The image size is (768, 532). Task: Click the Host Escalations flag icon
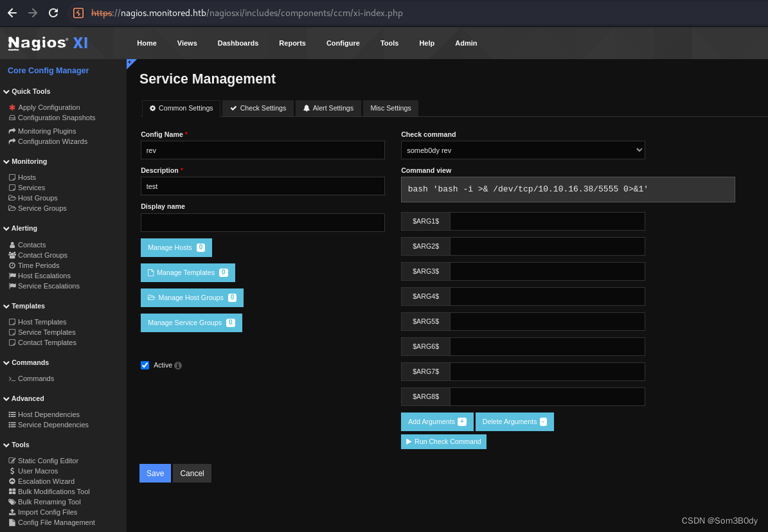12,276
